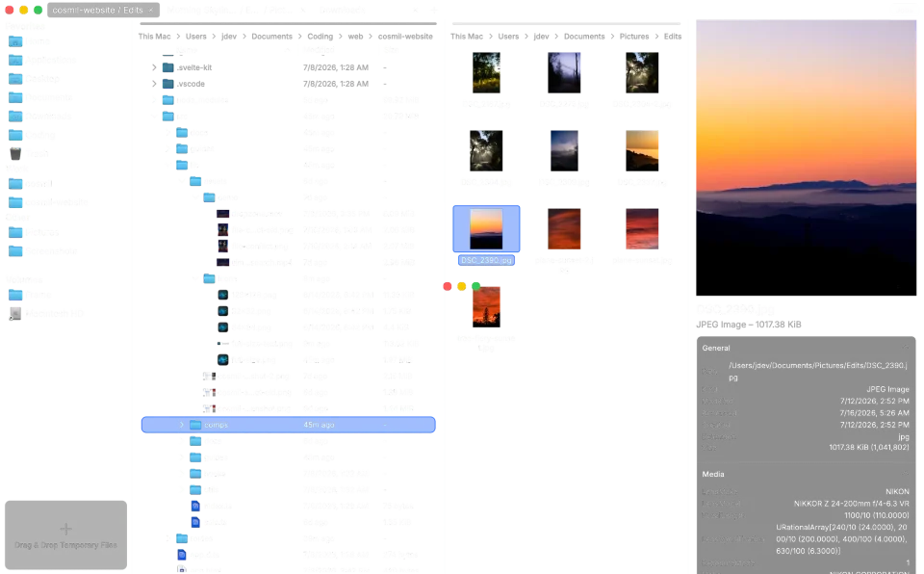Select the red-pink plane-sunset thumbnail
This screenshot has height=574, width=924.
[642, 229]
